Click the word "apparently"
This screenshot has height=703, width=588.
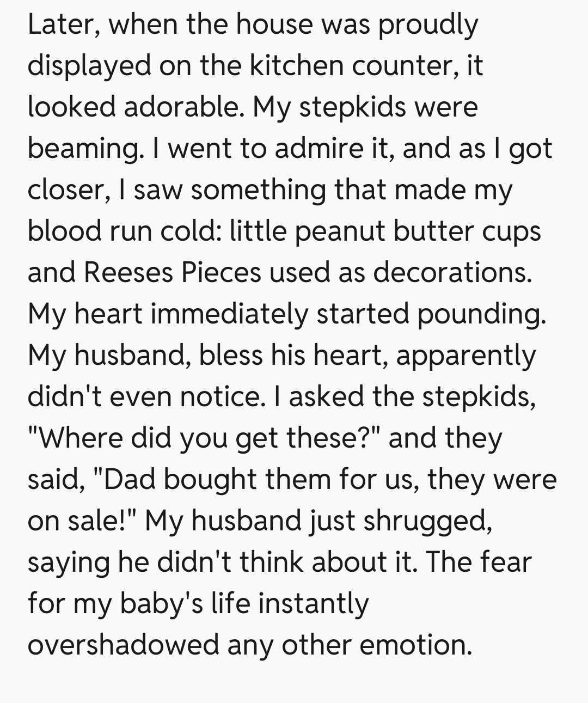pyautogui.click(x=465, y=356)
